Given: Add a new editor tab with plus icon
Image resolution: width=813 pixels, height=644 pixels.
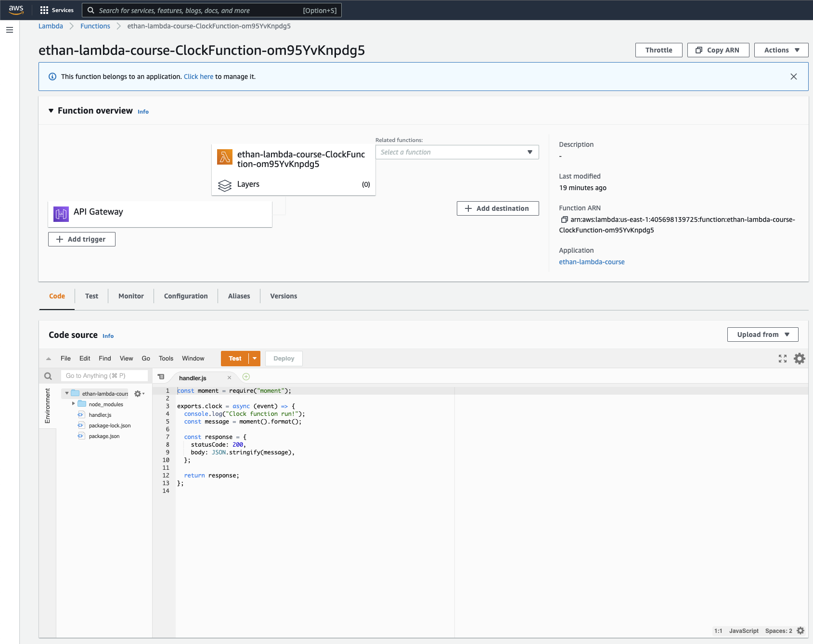Looking at the screenshot, I should tap(246, 377).
